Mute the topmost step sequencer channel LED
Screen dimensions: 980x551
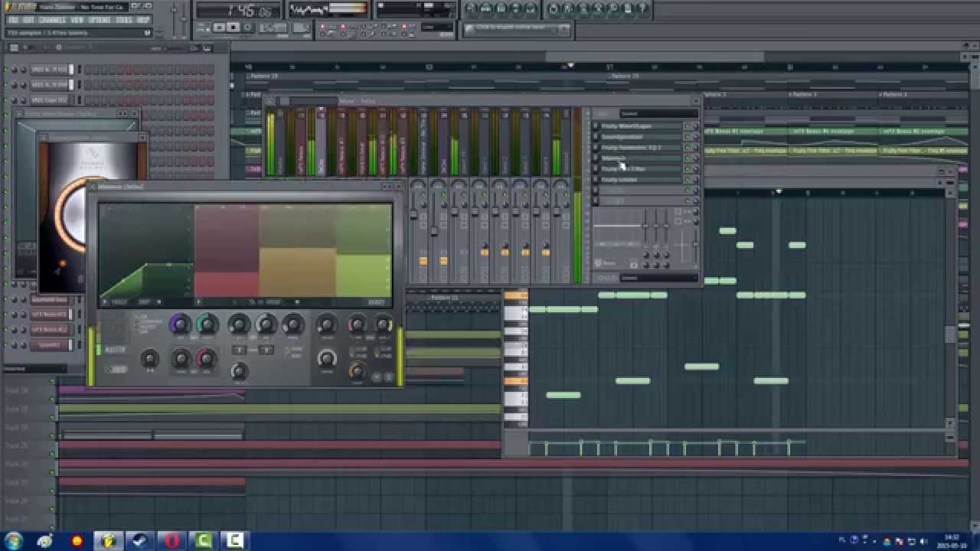tap(6, 70)
